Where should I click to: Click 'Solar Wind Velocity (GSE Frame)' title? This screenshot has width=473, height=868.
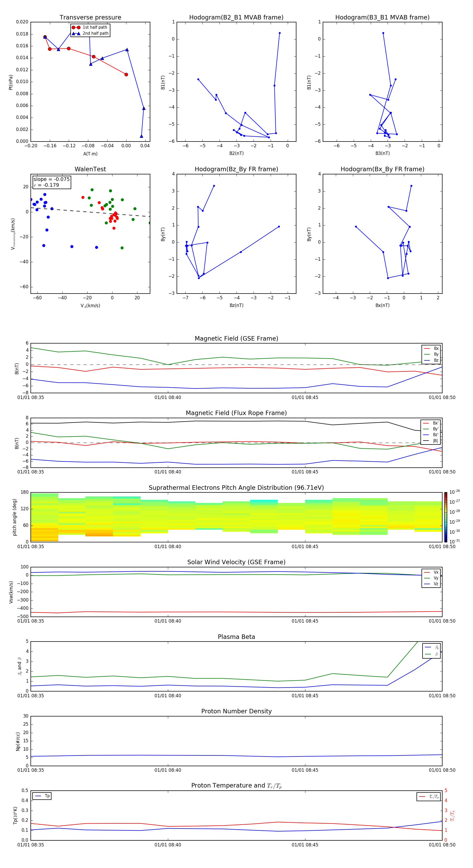point(236,562)
